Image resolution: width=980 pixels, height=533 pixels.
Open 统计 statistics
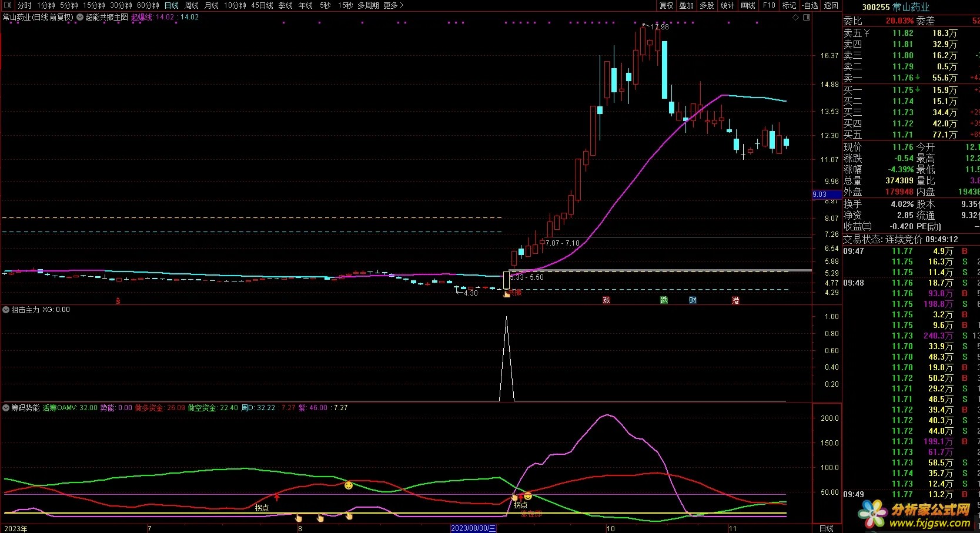(x=727, y=5)
